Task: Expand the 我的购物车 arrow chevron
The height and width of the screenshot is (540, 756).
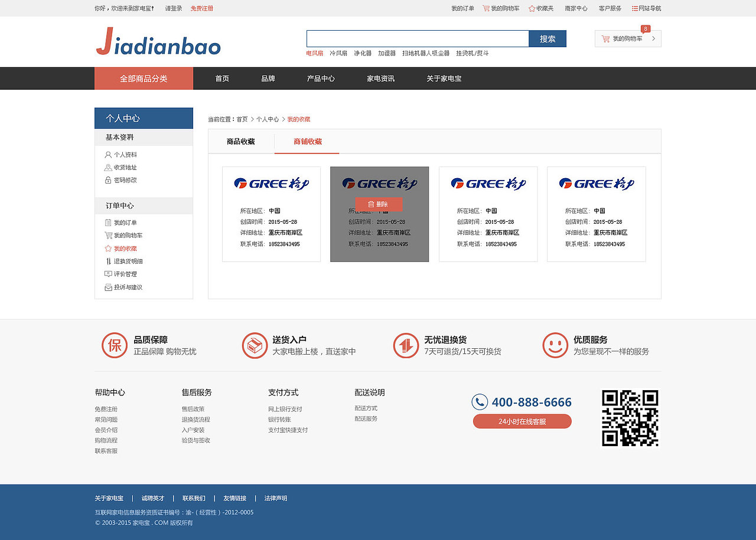Action: 653,39
